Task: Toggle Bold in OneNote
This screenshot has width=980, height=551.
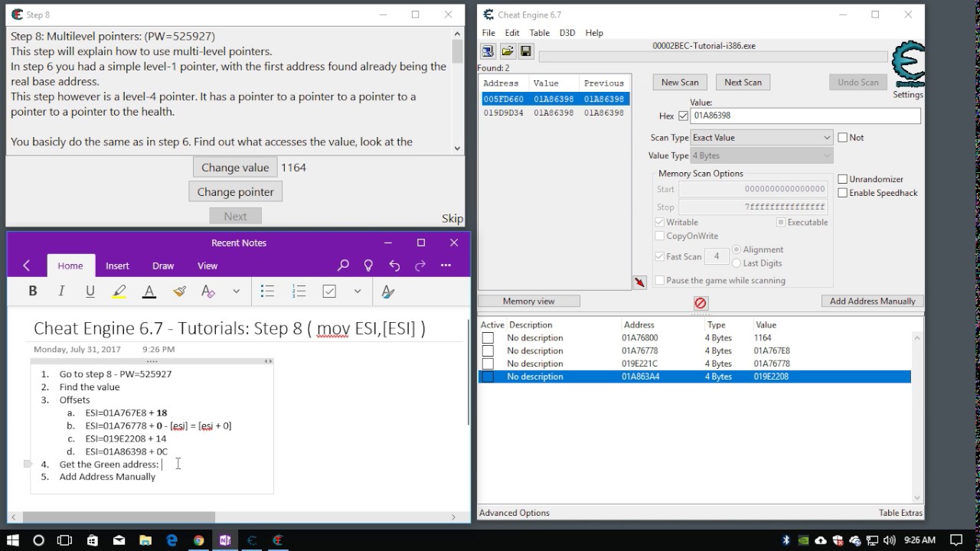Action: pos(32,291)
